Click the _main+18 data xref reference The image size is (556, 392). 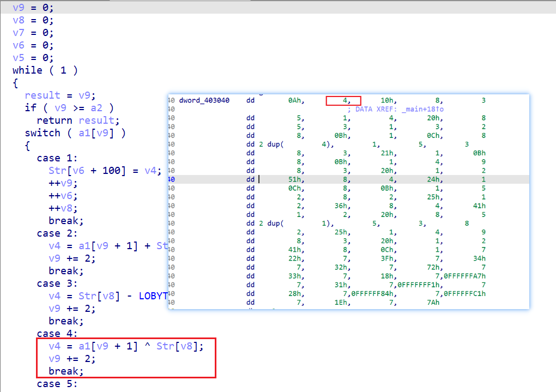point(422,109)
